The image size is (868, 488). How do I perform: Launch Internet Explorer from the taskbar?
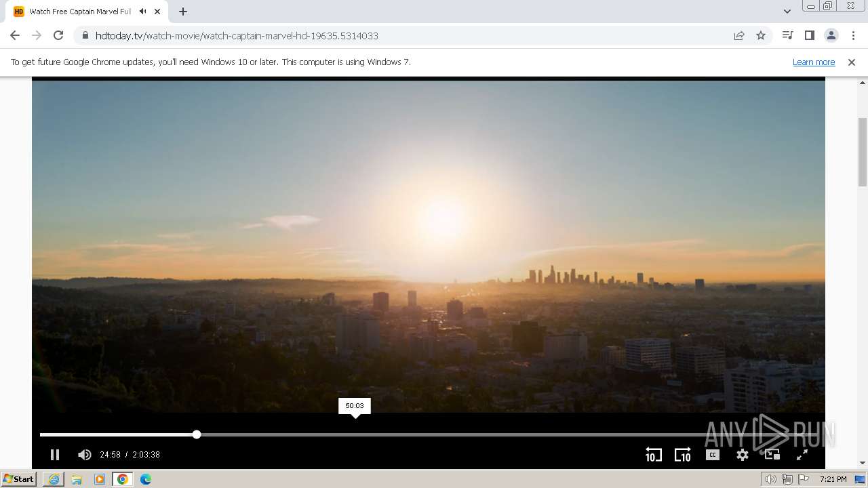[54, 479]
